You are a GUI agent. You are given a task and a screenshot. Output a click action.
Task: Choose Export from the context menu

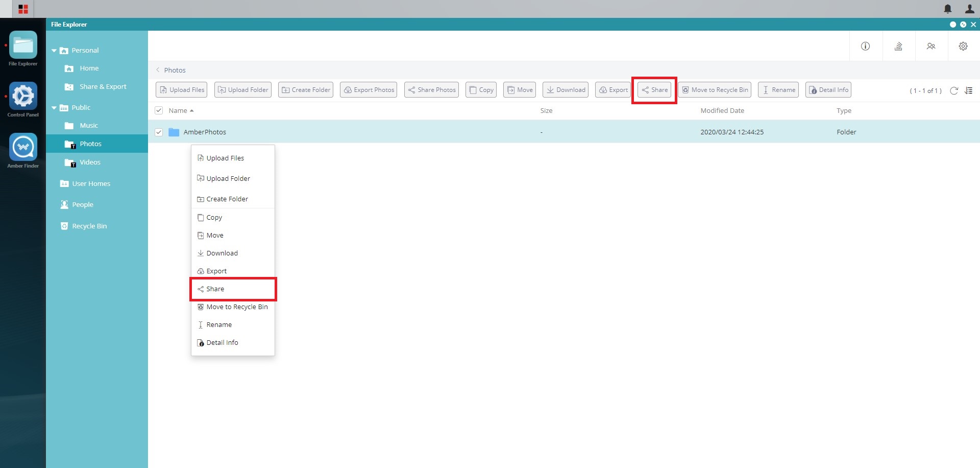233,271
